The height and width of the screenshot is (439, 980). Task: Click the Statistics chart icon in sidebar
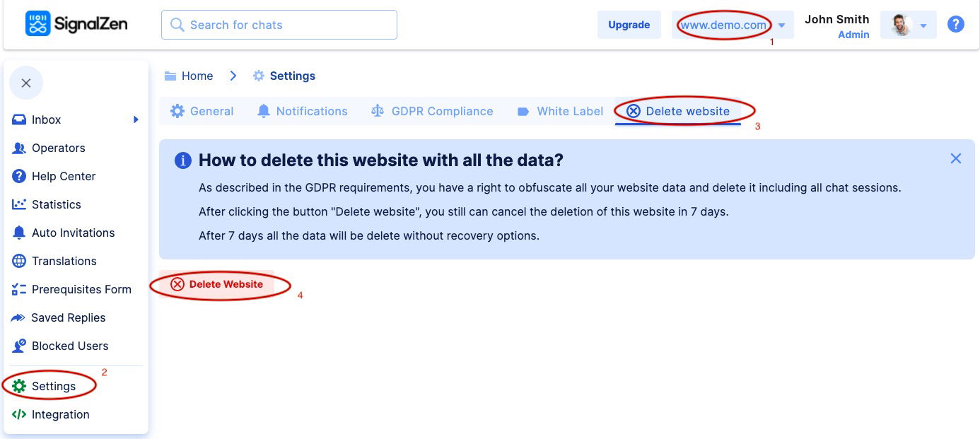19,204
